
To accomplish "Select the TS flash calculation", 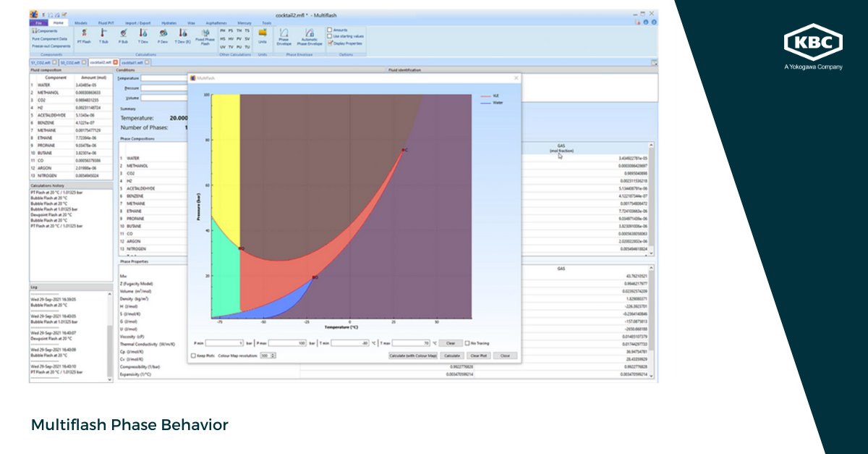I will tap(247, 30).
